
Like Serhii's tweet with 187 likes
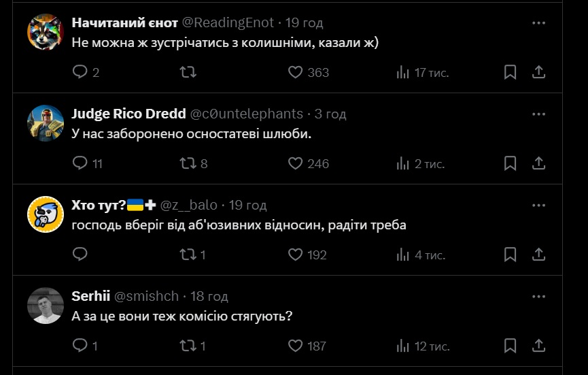click(295, 346)
